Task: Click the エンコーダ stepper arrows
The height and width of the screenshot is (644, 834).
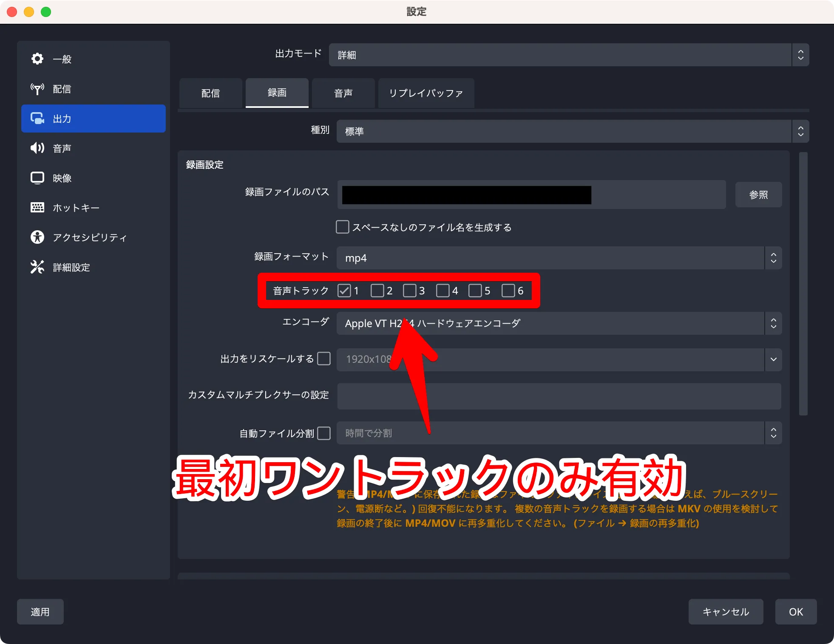Action: pos(774,323)
